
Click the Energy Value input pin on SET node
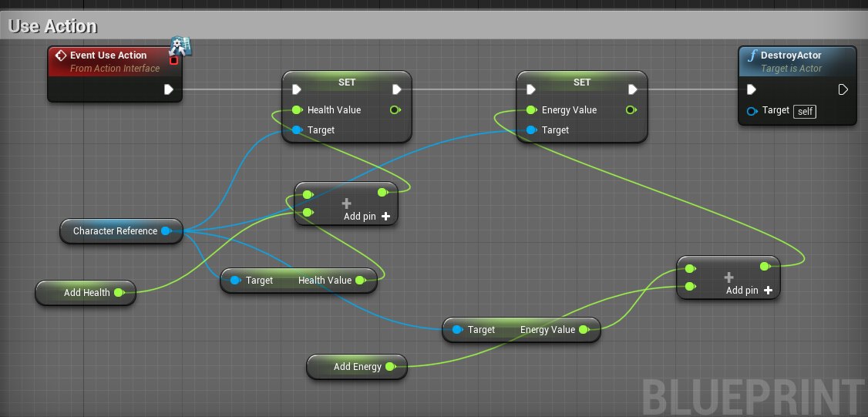click(531, 109)
